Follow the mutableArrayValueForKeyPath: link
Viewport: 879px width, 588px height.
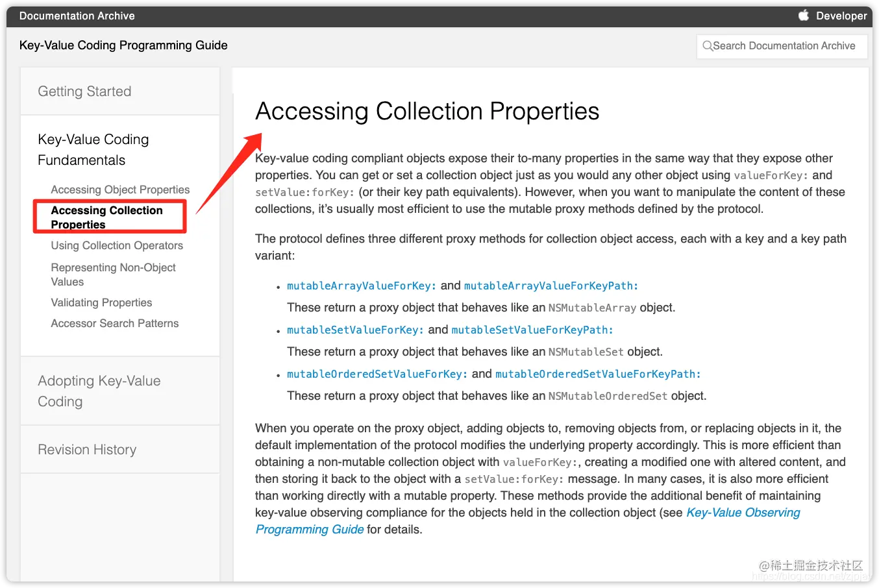[551, 286]
